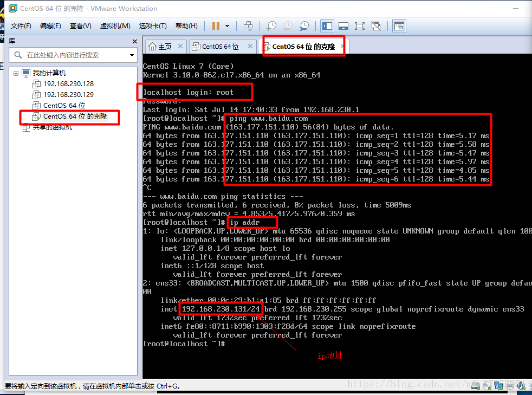The image size is (532, 395).
Task: Click the VMware title bar app icon
Action: 13,8
